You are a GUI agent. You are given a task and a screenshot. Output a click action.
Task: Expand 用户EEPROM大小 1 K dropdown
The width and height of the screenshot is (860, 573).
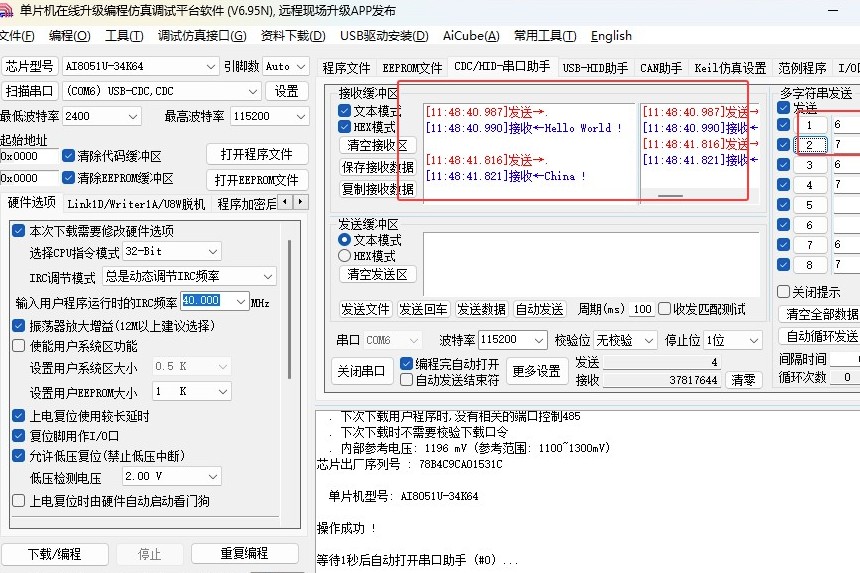(x=223, y=392)
